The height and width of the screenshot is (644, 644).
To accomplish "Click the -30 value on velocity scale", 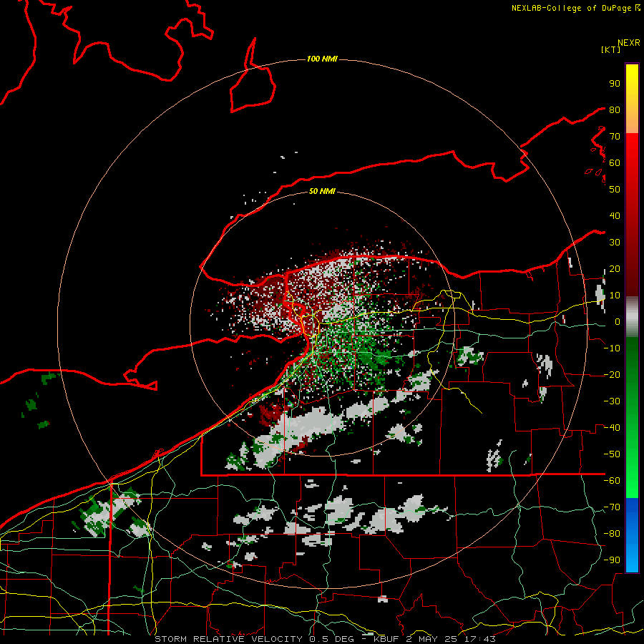I will pyautogui.click(x=612, y=401).
